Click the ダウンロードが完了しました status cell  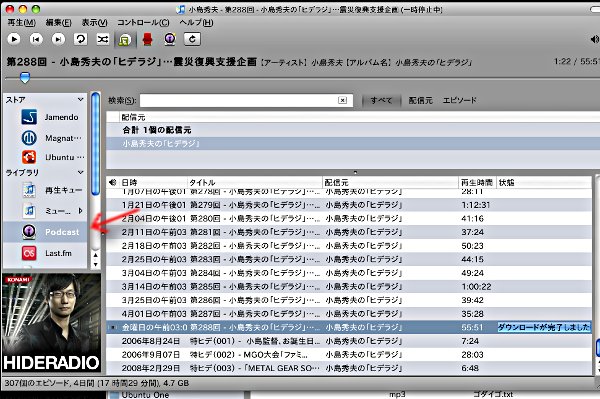click(x=544, y=327)
